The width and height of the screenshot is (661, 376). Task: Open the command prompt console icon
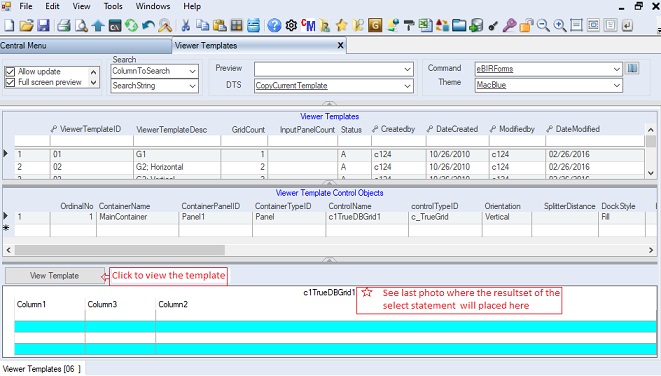pyautogui.click(x=115, y=26)
